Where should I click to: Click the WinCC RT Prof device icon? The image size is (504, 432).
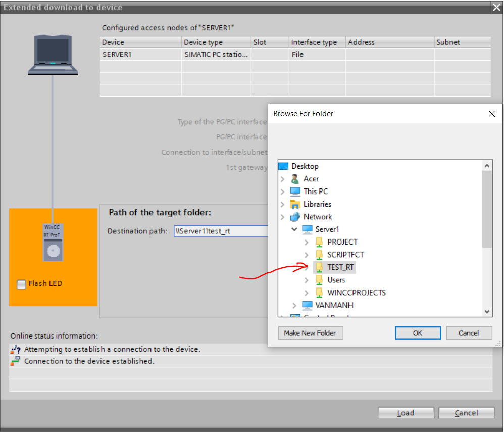(x=53, y=242)
